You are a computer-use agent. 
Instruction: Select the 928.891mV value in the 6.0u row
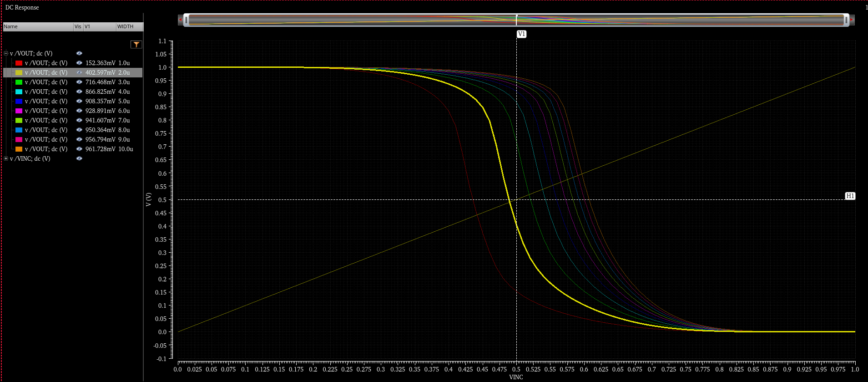pos(101,111)
